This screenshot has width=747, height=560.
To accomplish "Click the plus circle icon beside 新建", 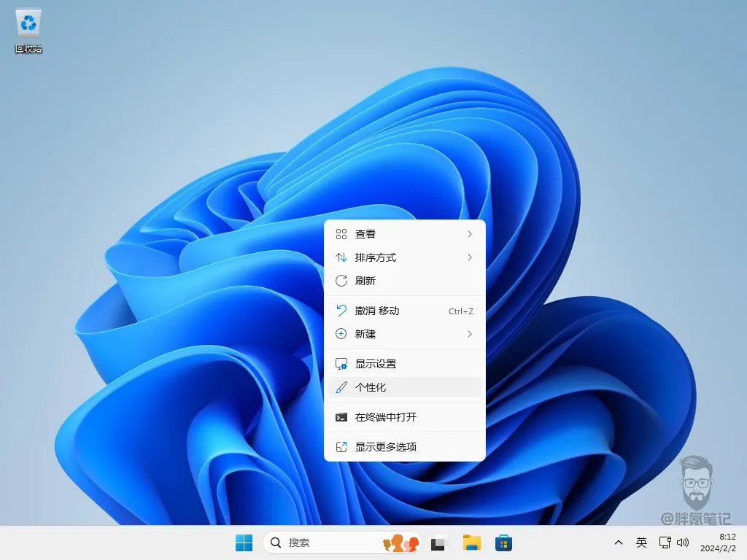I will 341,334.
